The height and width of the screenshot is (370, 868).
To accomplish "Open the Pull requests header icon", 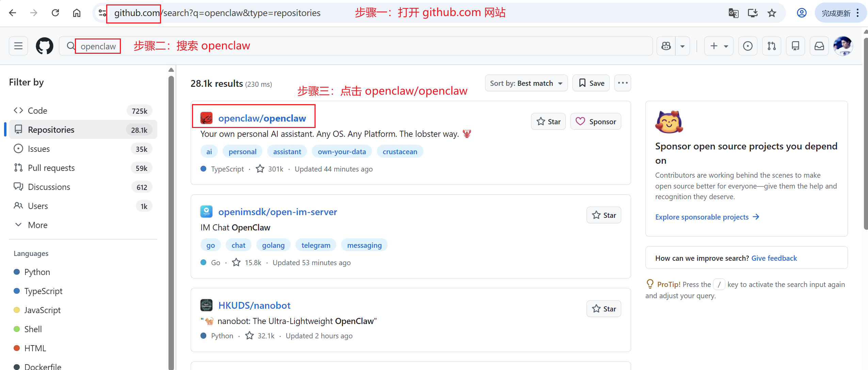I will pos(771,46).
